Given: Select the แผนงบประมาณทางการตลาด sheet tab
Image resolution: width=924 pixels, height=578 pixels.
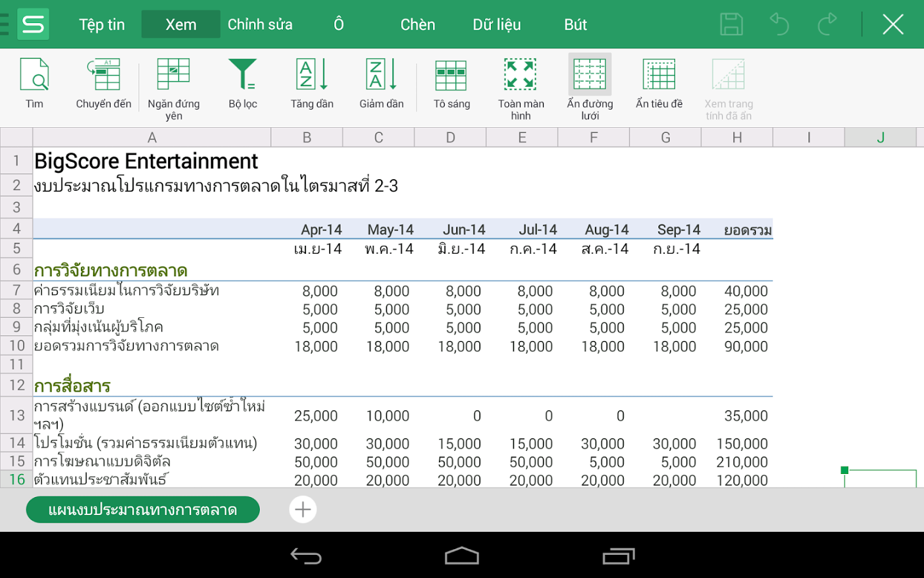Looking at the screenshot, I should [x=142, y=510].
